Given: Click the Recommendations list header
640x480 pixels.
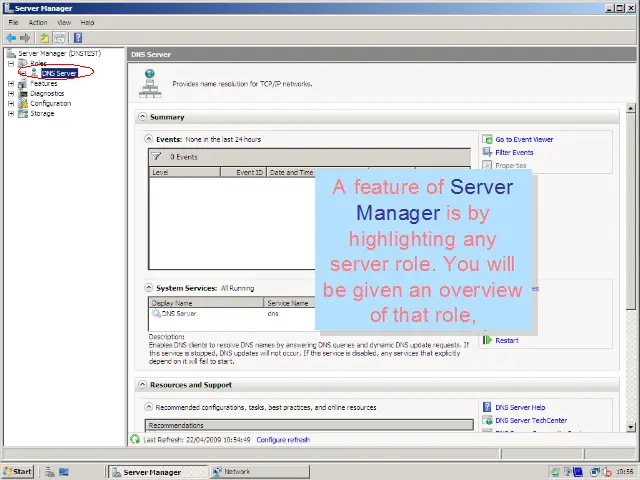Looking at the screenshot, I should tap(309, 425).
